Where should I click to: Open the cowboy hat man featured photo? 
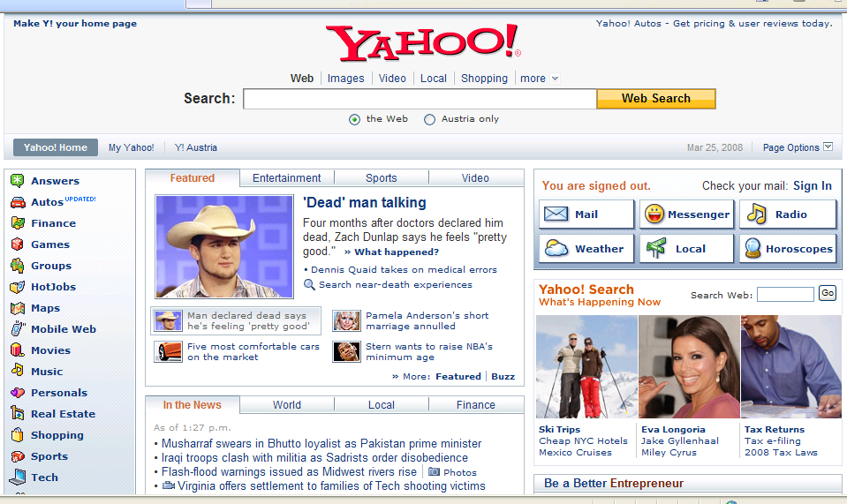pyautogui.click(x=224, y=246)
